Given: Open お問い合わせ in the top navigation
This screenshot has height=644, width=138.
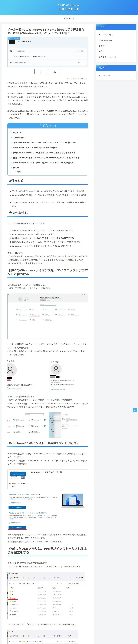Looking at the screenshot, I should [x=69, y=18].
